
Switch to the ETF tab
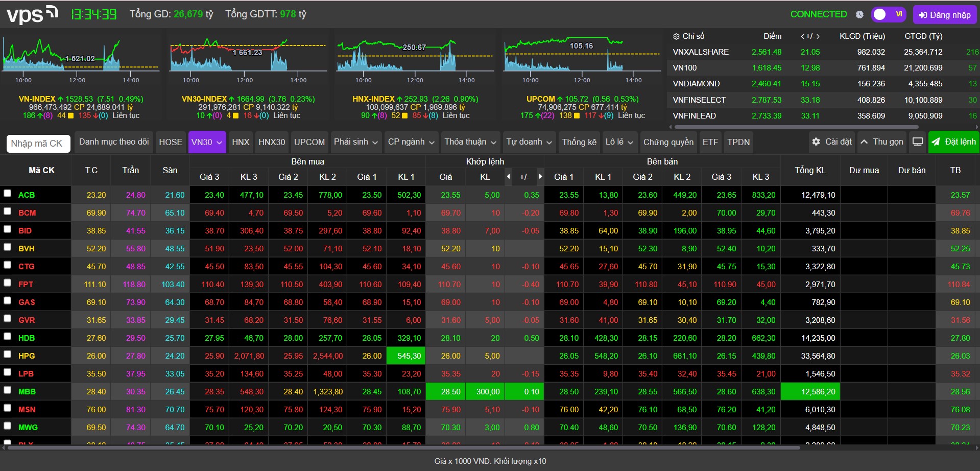(x=710, y=142)
